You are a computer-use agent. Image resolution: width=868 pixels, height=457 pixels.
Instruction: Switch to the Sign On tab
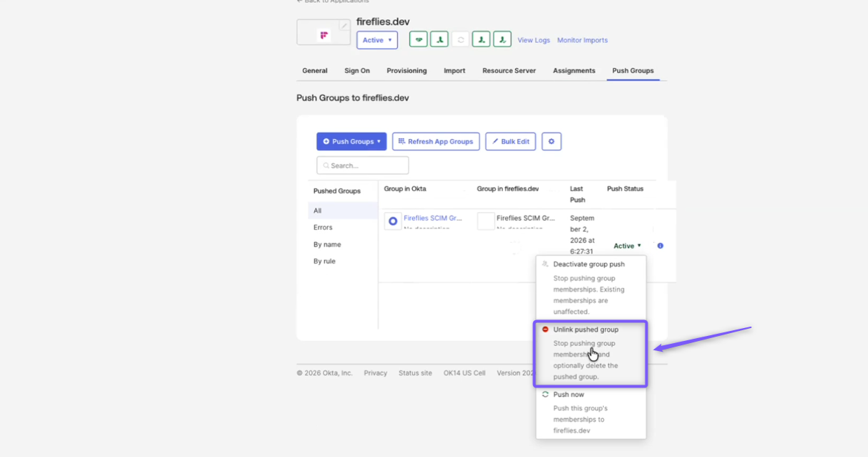click(357, 71)
